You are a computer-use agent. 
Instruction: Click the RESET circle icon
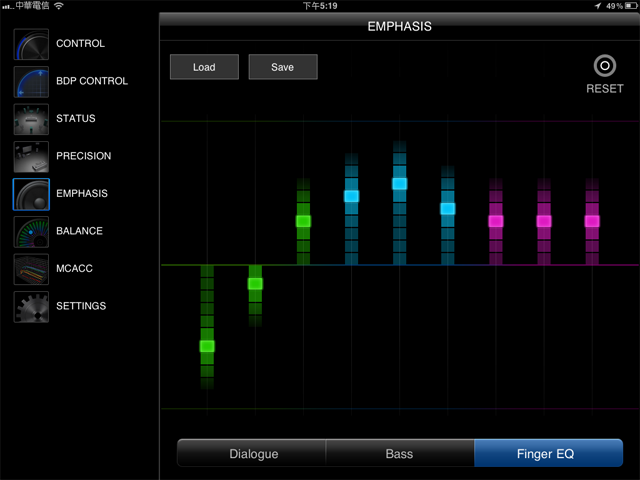[604, 66]
